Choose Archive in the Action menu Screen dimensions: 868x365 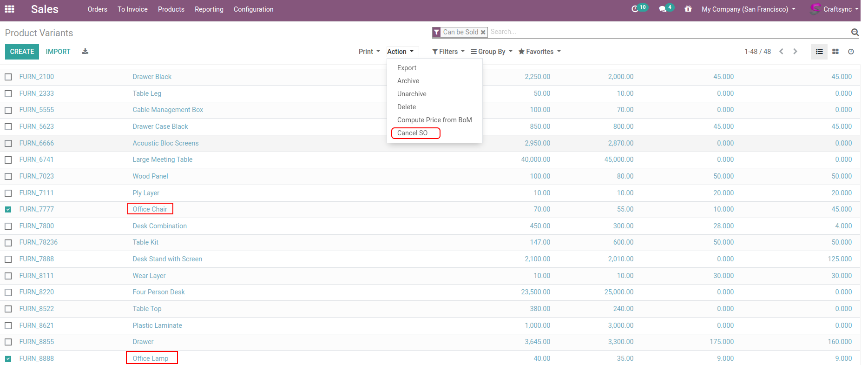tap(408, 81)
